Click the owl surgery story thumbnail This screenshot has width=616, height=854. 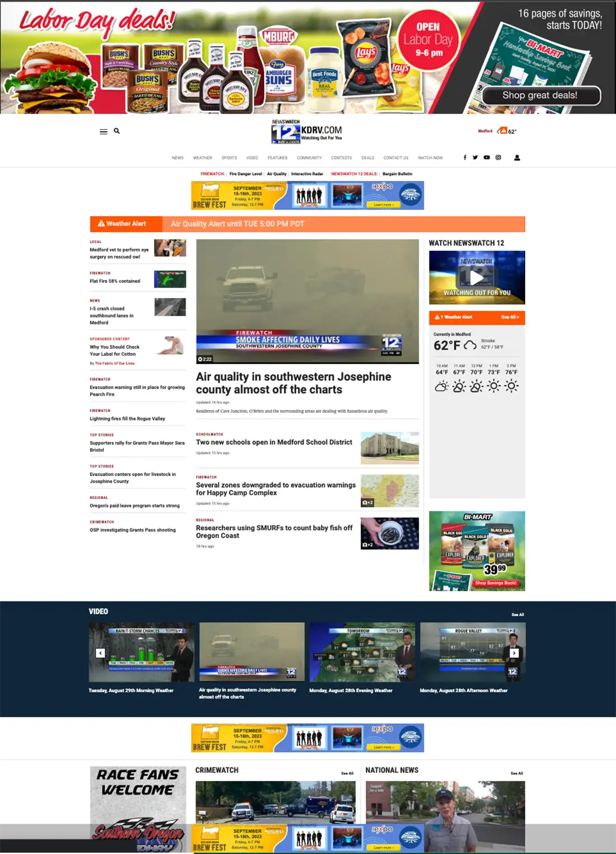coord(170,248)
